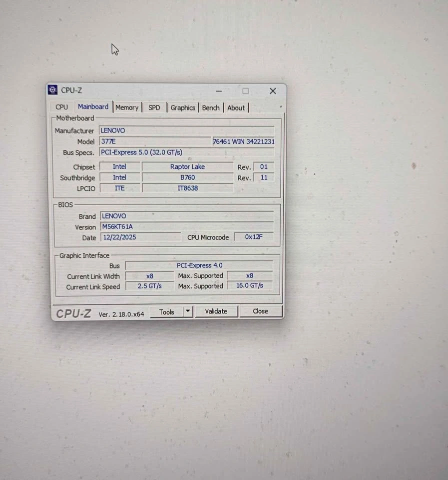
Task: Switch to the Graphics tab
Action: point(183,108)
